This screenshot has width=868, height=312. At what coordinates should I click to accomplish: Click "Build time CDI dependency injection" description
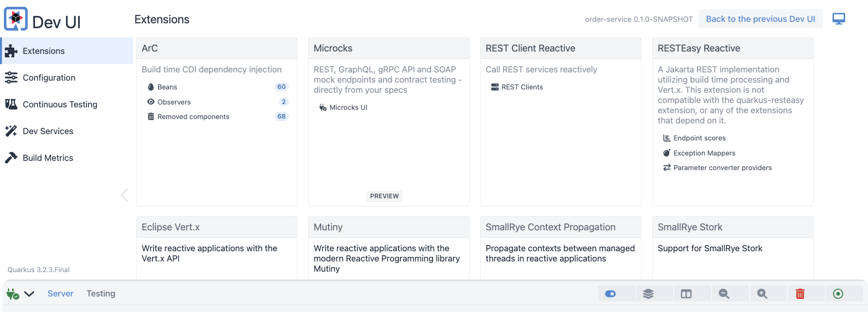click(x=211, y=69)
